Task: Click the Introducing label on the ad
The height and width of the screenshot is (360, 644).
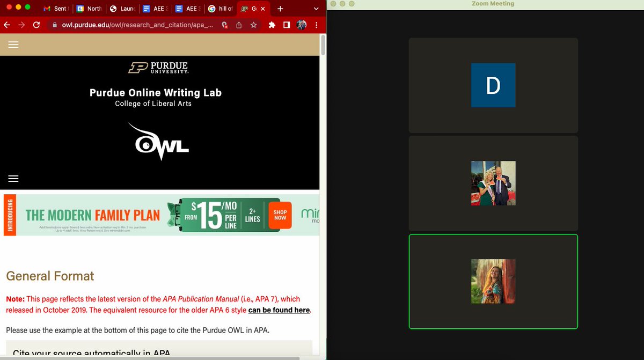Action: pyautogui.click(x=11, y=215)
